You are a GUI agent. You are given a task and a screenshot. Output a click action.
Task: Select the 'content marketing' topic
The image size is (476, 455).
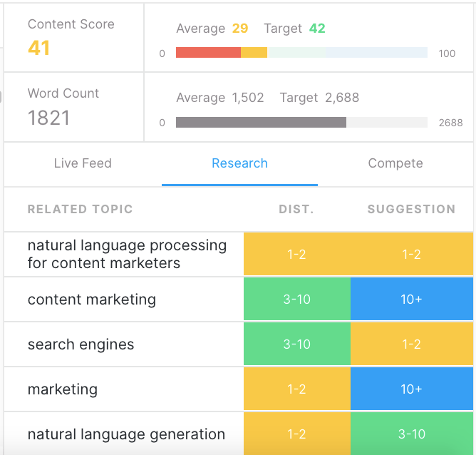click(x=91, y=300)
